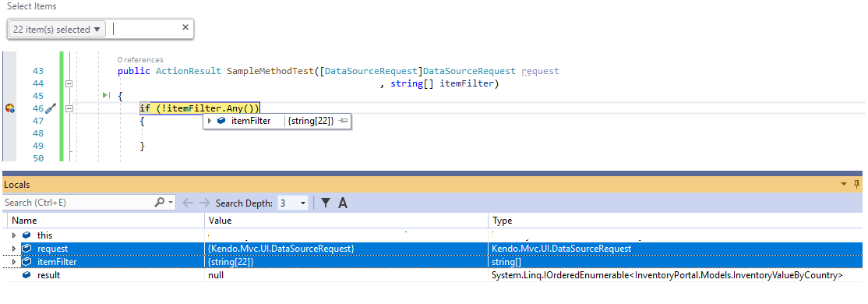This screenshot has width=868, height=304.
Task: Open Quick Actions screwdriver icon on line 46
Action: click(x=51, y=108)
